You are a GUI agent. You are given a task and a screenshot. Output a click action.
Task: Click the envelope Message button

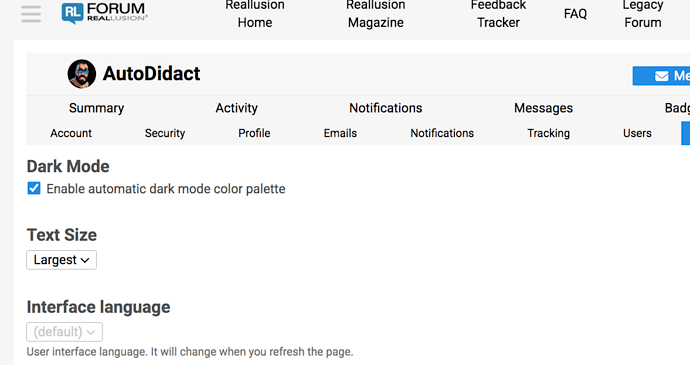point(661,76)
